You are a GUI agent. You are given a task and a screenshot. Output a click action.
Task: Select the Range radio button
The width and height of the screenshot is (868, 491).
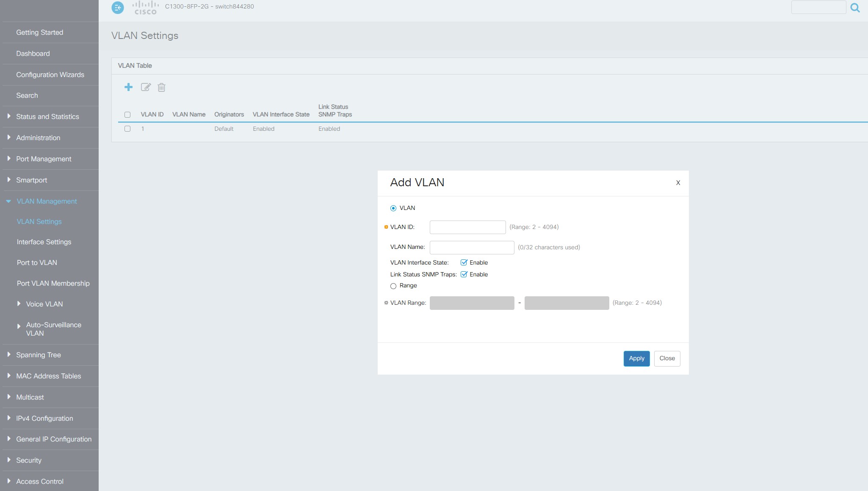tap(393, 286)
